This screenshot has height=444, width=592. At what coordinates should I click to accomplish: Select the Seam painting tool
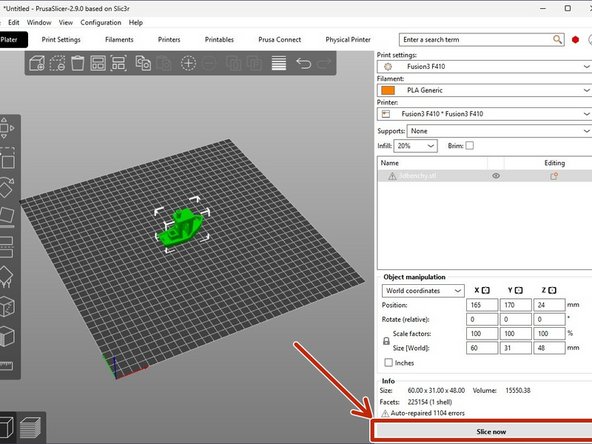7,307
